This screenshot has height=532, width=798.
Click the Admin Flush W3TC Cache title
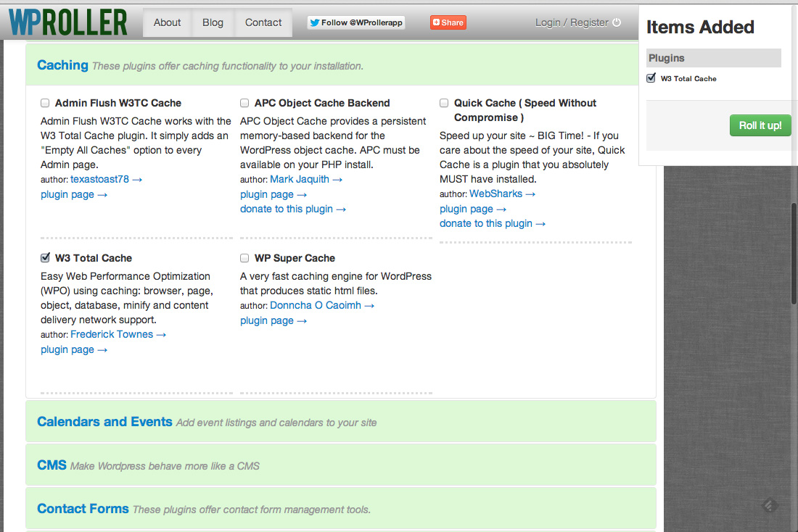click(118, 103)
